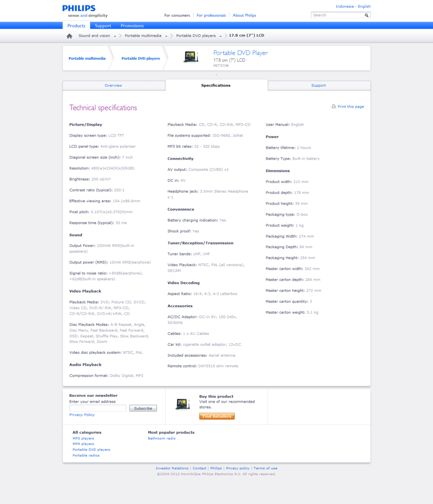This screenshot has width=433, height=504.
Task: Click the Search input field
Action: click(338, 15)
